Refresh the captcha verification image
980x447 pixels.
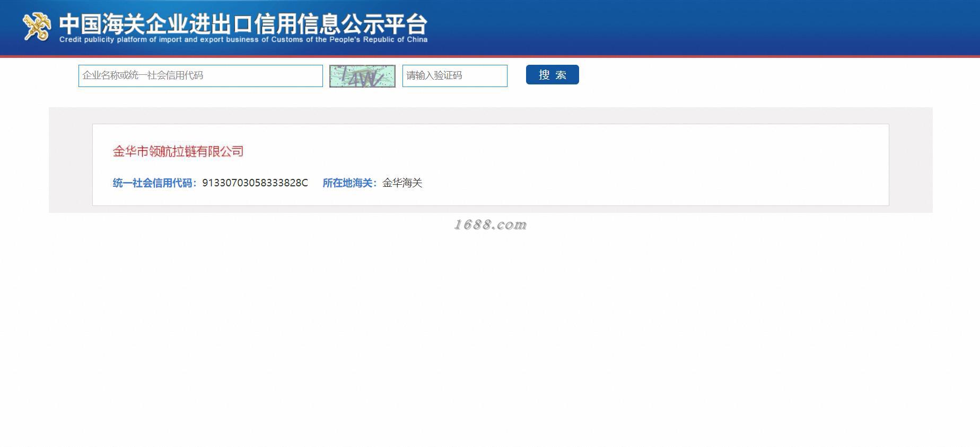click(x=362, y=76)
